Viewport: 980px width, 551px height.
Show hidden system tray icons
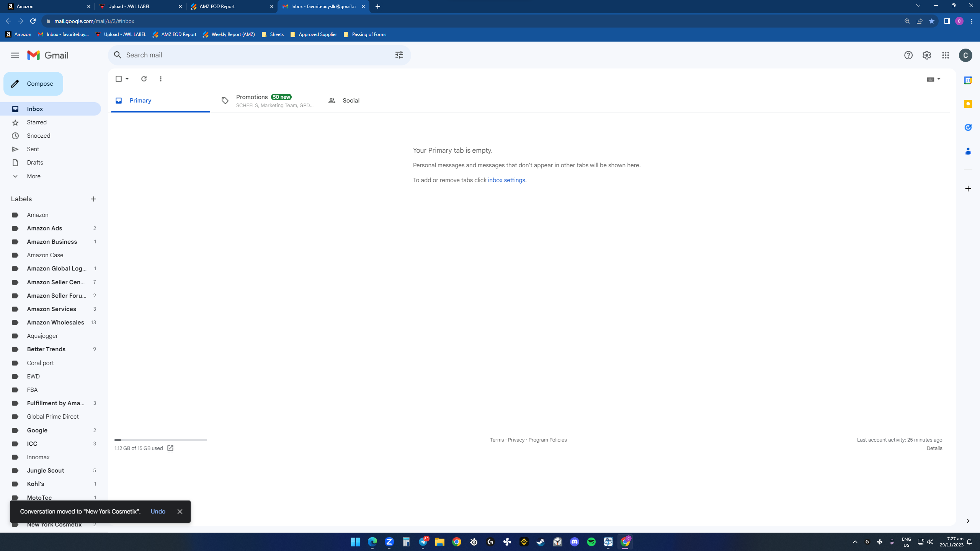point(855,542)
